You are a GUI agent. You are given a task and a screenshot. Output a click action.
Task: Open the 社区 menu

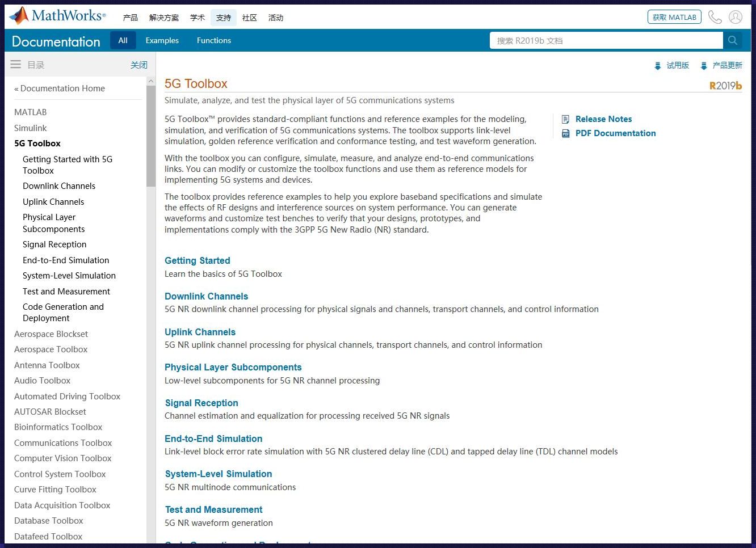250,18
